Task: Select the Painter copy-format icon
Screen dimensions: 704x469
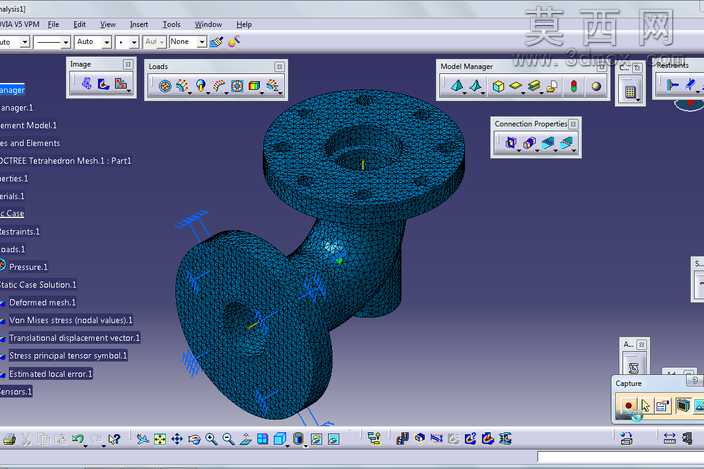Action: pos(217,42)
